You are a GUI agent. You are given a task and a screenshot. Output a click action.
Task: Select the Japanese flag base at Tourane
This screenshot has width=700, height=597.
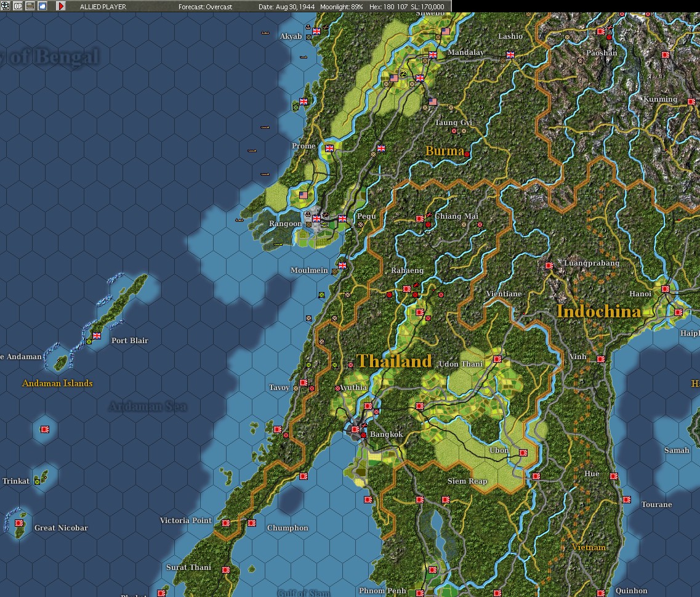627,500
